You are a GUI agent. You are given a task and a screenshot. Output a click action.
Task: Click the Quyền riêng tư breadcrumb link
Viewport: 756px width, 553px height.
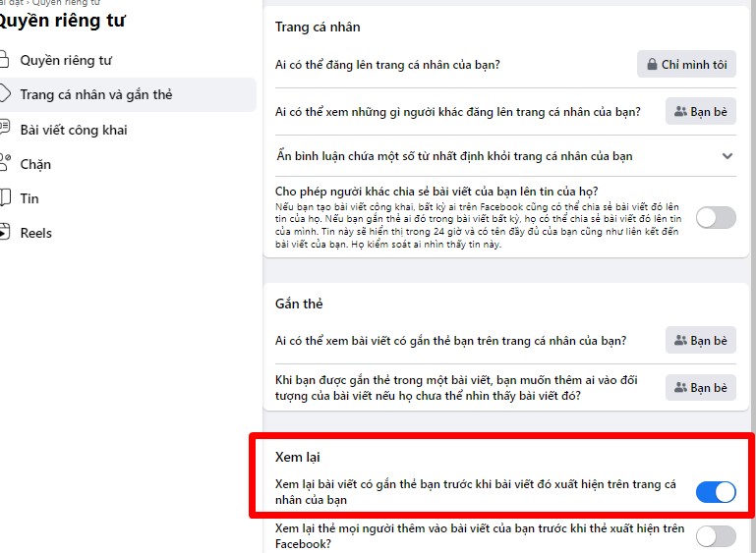pyautogui.click(x=66, y=2)
